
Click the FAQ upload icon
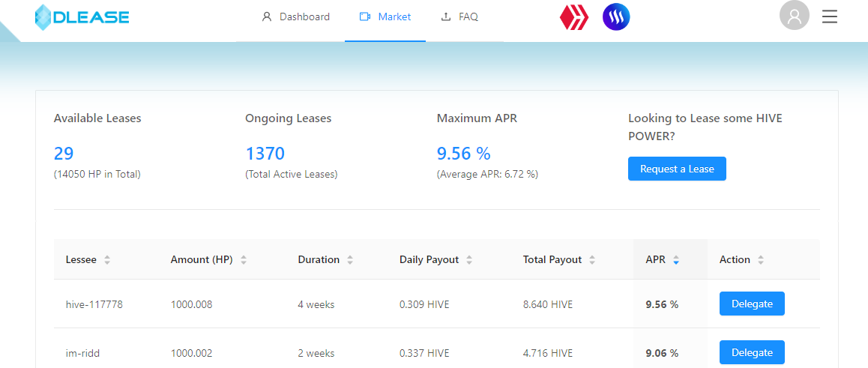pos(446,16)
